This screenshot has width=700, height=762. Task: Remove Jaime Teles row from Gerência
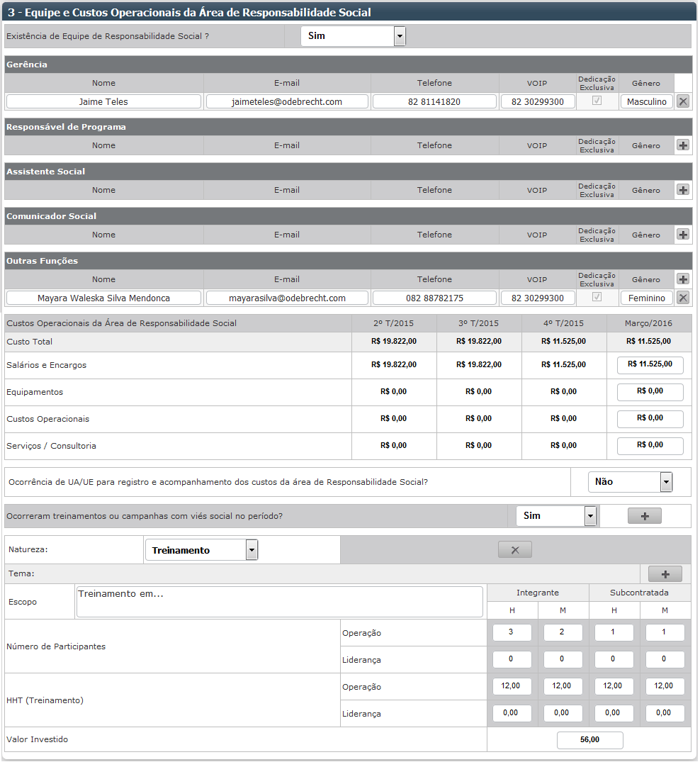(683, 101)
